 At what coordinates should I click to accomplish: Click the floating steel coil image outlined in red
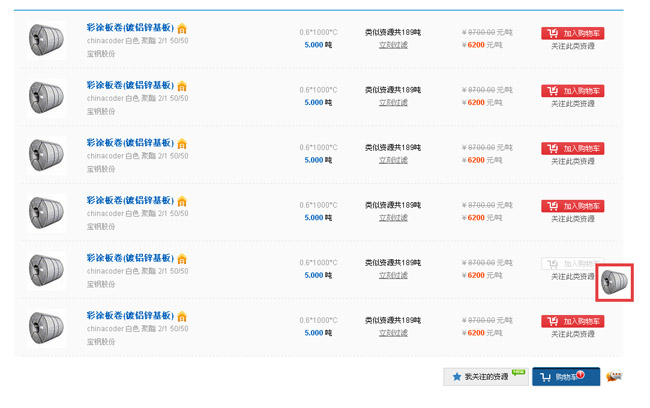point(615,282)
